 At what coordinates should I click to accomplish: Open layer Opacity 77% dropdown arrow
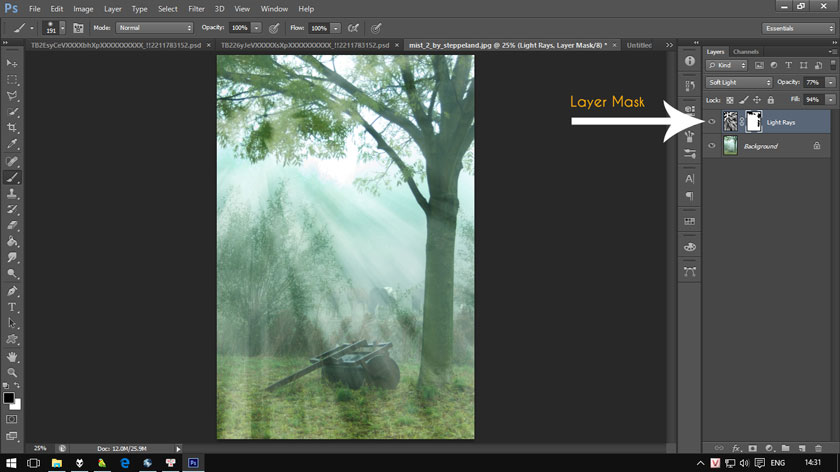pyautogui.click(x=830, y=83)
